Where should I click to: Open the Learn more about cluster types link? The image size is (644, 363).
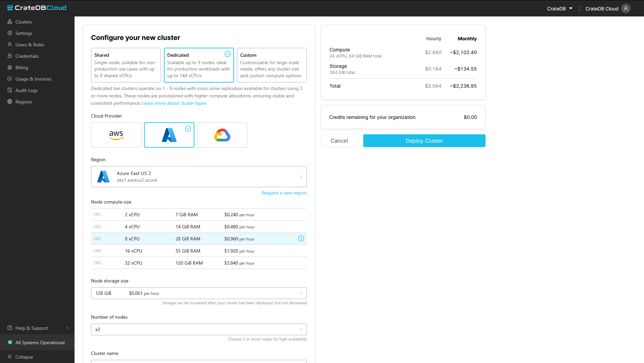[x=174, y=103]
